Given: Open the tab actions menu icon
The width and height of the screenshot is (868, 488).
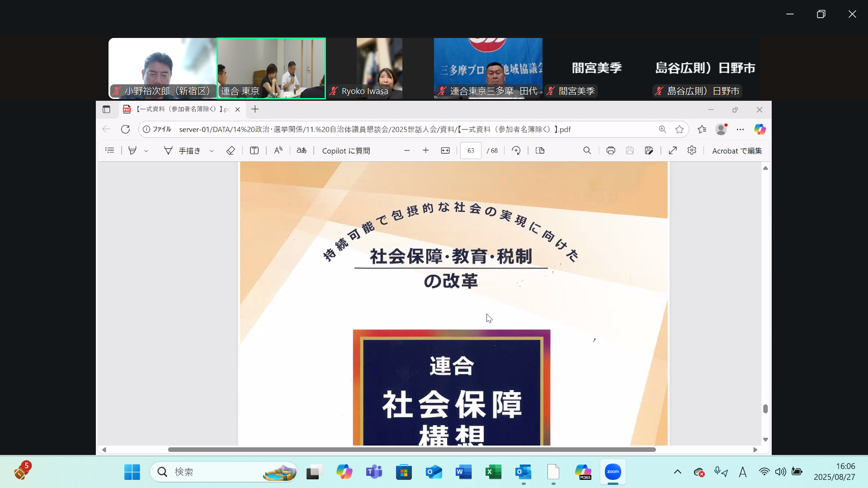Looking at the screenshot, I should click(x=106, y=109).
